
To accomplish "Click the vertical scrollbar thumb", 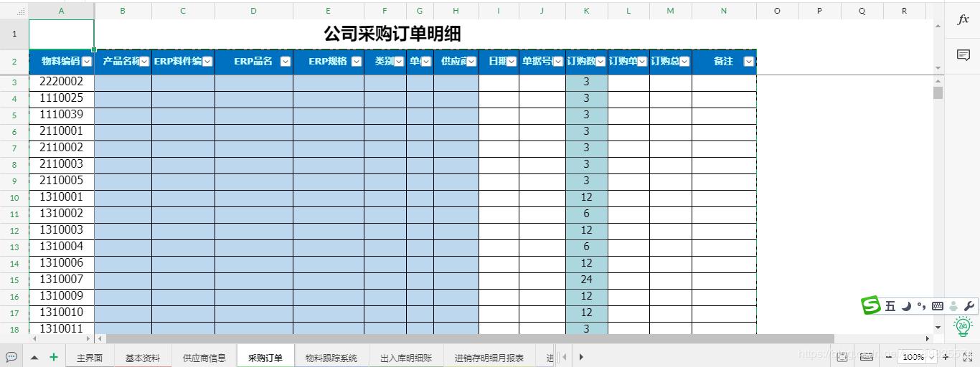I will tap(938, 92).
